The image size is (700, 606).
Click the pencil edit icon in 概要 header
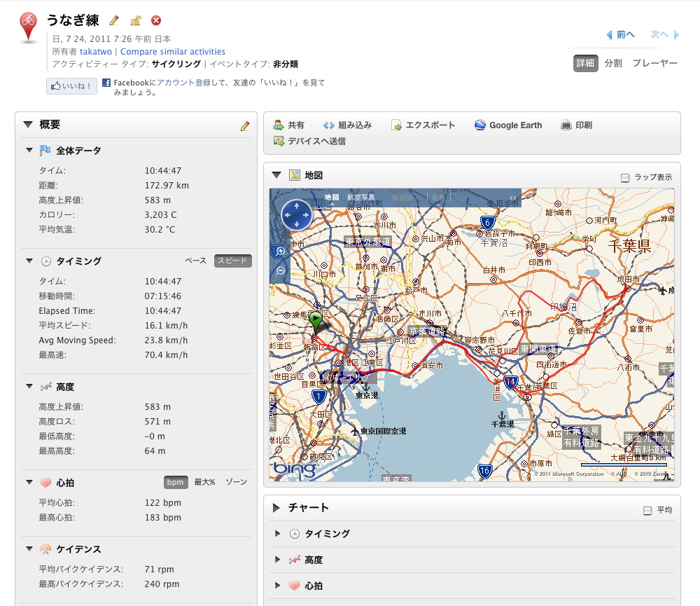[x=245, y=126]
